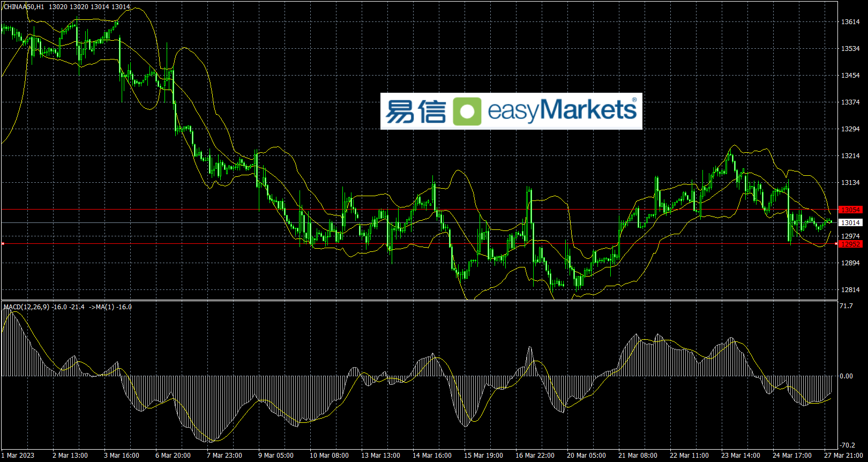868x462 pixels.
Task: Click the 71.7 MACD scale value
Action: (x=846, y=306)
